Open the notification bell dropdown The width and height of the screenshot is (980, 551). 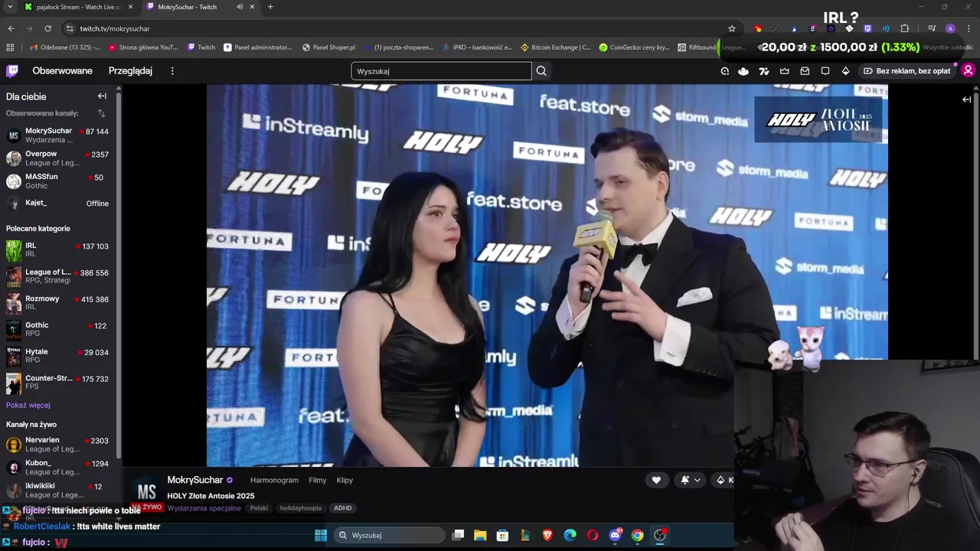tap(691, 480)
